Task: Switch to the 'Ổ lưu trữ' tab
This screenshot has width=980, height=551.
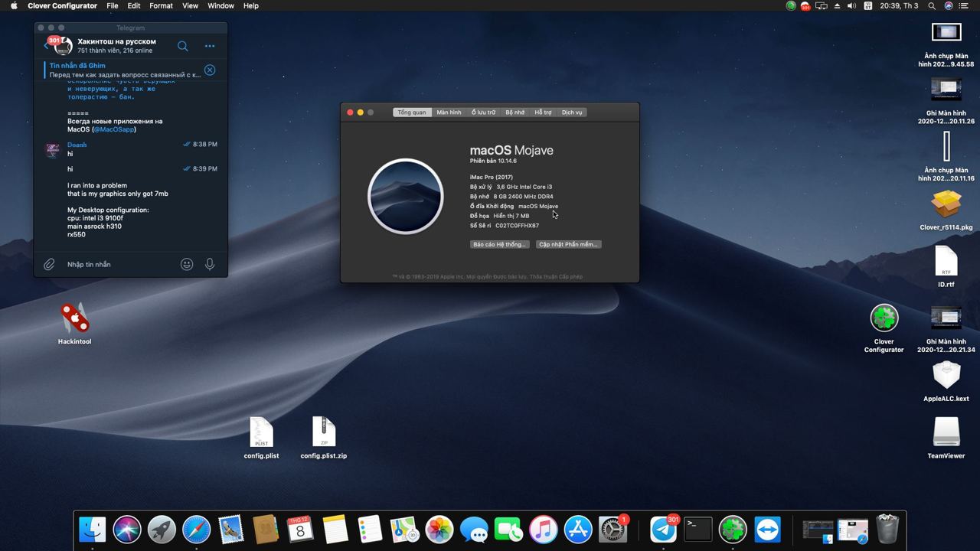Action: coord(483,112)
